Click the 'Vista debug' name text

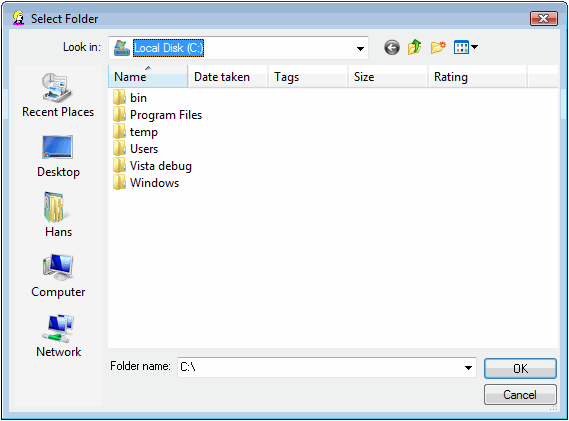pos(161,166)
